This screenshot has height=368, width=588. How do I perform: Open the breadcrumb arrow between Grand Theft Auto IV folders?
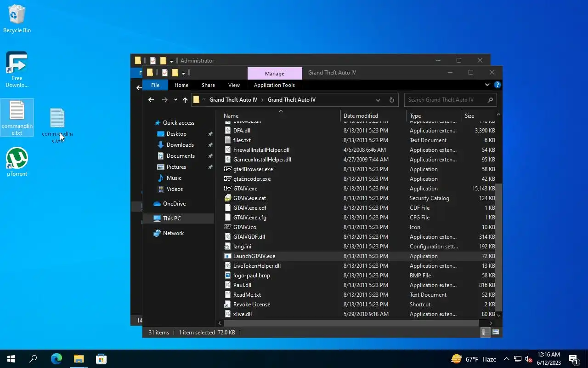[262, 100]
